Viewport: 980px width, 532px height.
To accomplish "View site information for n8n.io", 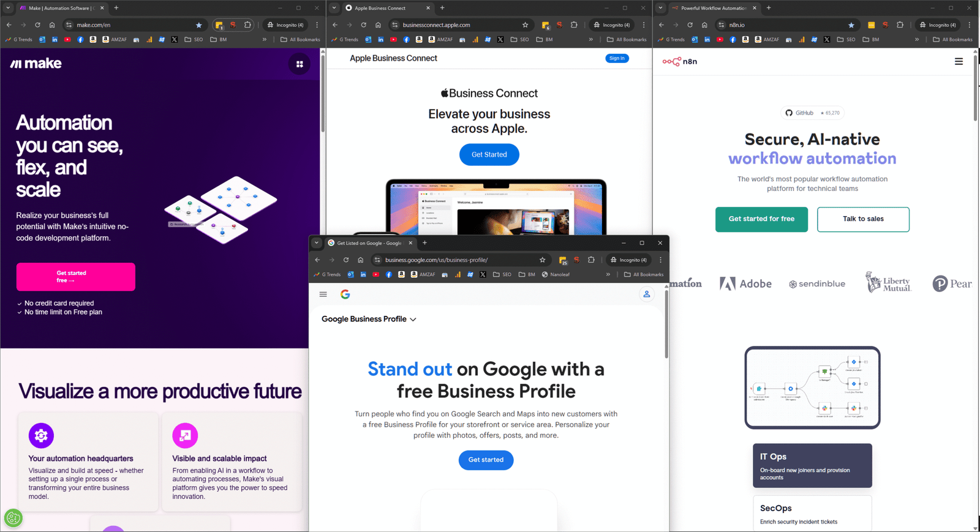I will pyautogui.click(x=722, y=25).
